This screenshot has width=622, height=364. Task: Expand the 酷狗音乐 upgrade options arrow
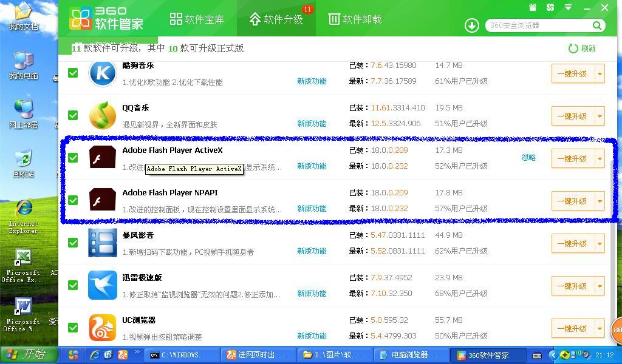(600, 73)
